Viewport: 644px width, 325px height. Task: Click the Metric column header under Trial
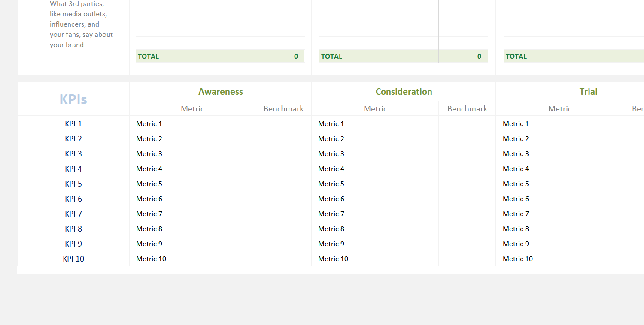559,108
